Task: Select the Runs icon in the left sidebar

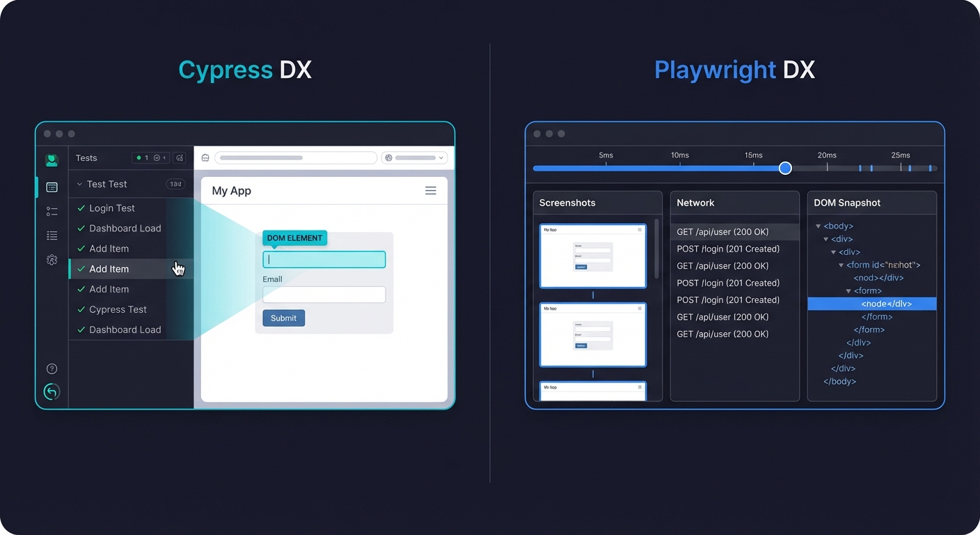Action: point(52,210)
